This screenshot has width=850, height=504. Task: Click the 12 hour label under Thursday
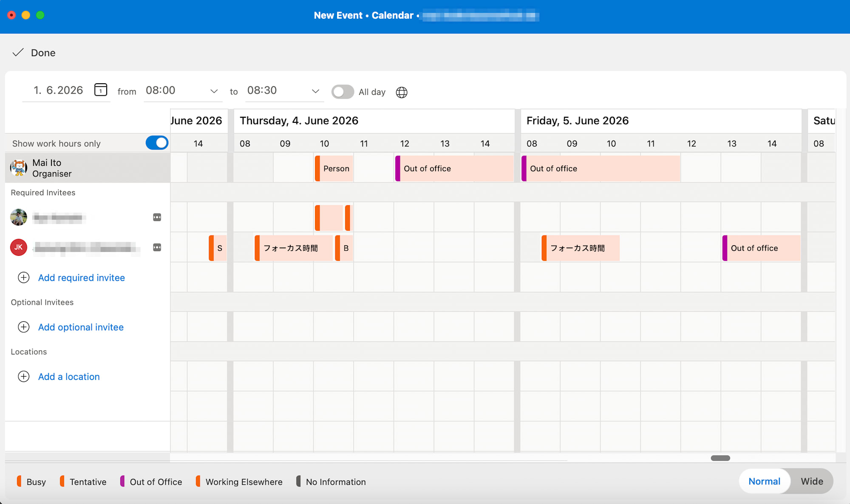pyautogui.click(x=405, y=144)
